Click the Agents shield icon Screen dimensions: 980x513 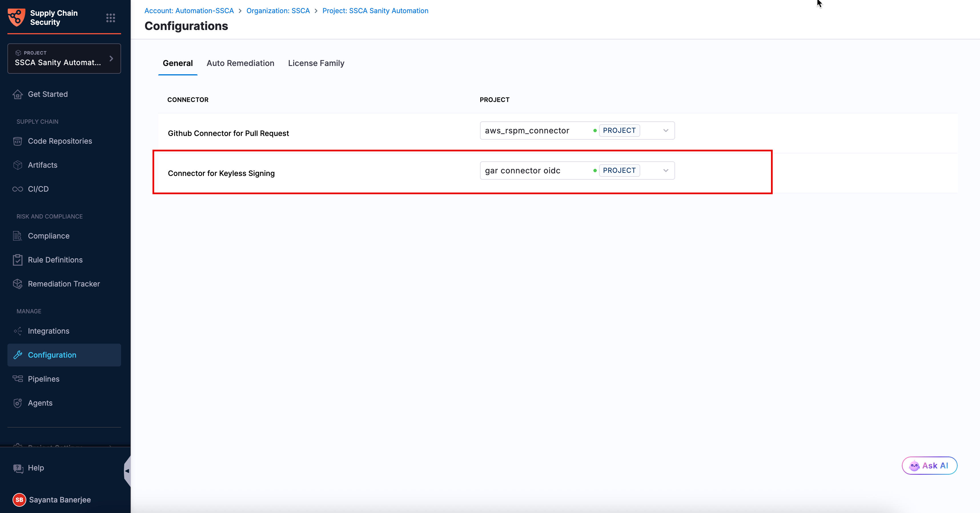click(x=17, y=403)
